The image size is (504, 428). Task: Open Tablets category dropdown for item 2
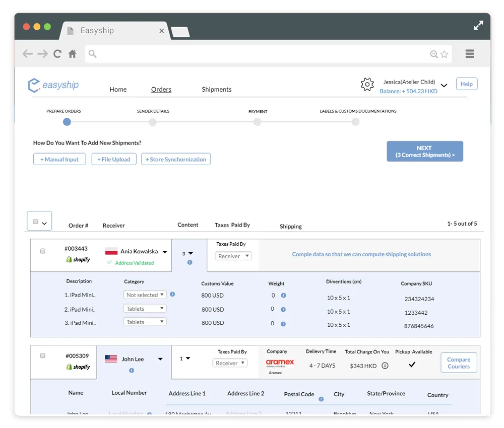(145, 309)
